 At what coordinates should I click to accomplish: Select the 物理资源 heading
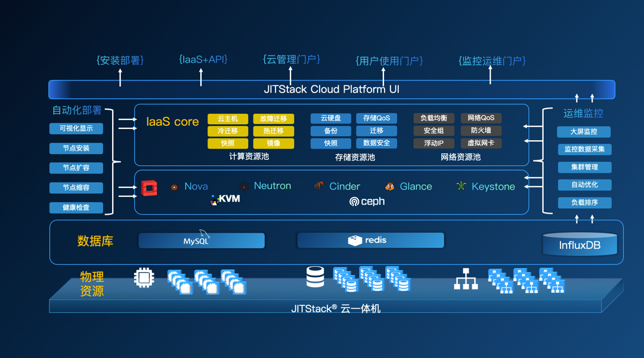click(92, 283)
